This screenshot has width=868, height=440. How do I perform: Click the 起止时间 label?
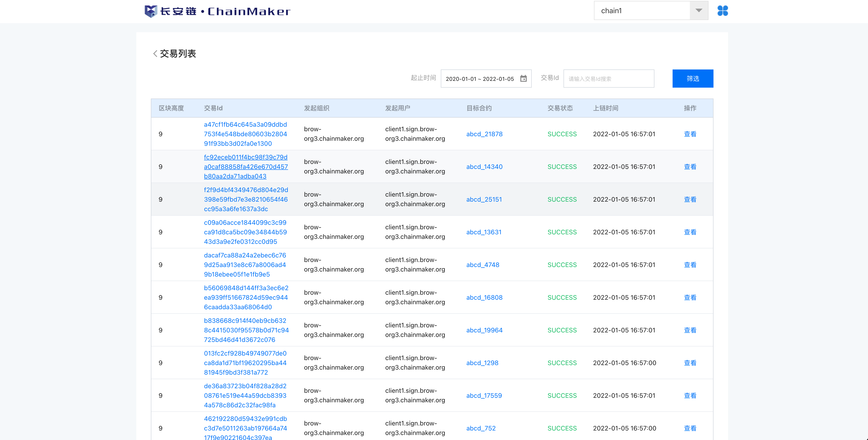tap(423, 78)
